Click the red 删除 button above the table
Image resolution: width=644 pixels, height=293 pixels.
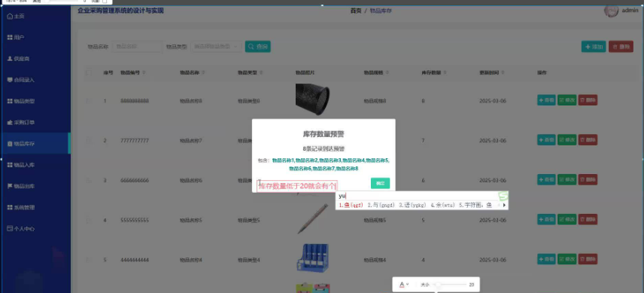click(621, 47)
